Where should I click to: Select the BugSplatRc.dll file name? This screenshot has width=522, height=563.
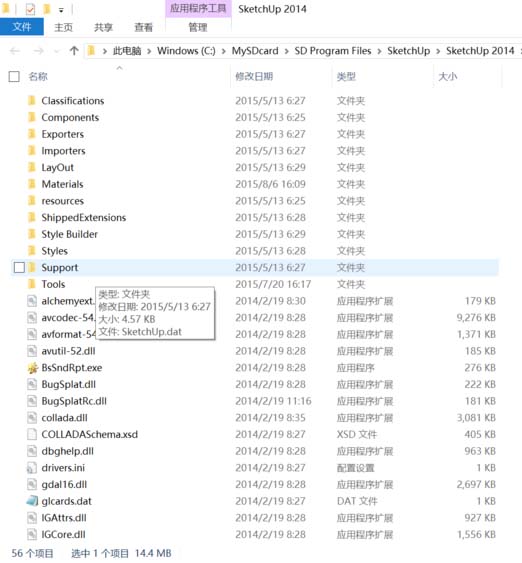tap(74, 401)
